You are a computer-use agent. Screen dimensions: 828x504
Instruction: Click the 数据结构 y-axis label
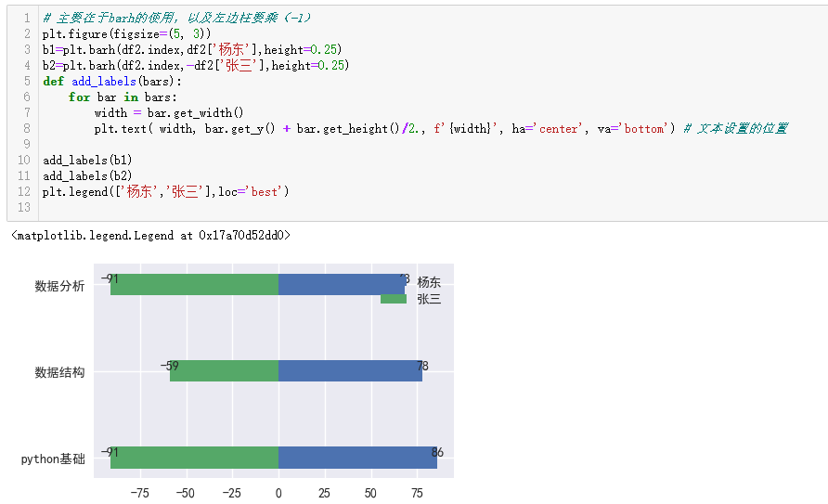coord(59,372)
